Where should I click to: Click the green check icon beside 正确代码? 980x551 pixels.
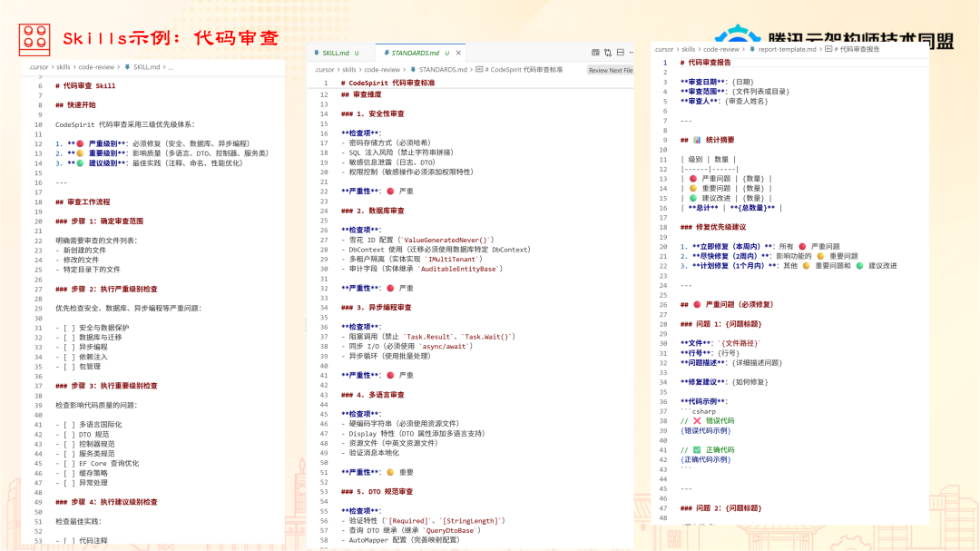(x=697, y=449)
